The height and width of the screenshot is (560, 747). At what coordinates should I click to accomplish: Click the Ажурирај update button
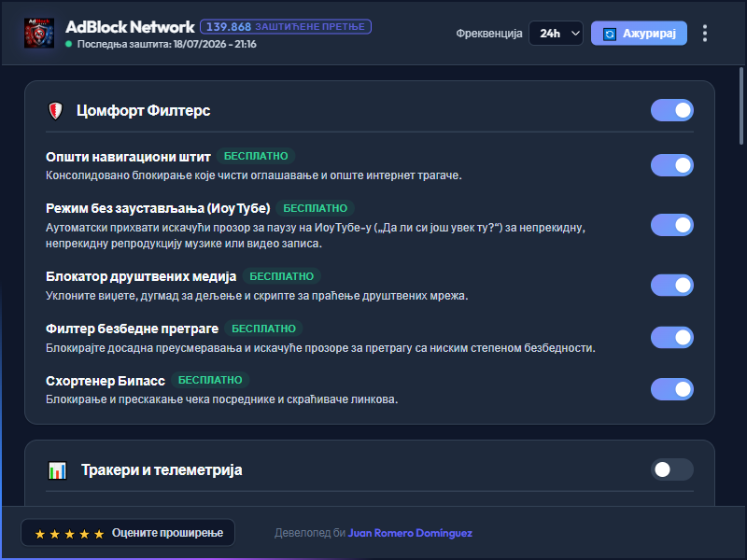click(639, 34)
